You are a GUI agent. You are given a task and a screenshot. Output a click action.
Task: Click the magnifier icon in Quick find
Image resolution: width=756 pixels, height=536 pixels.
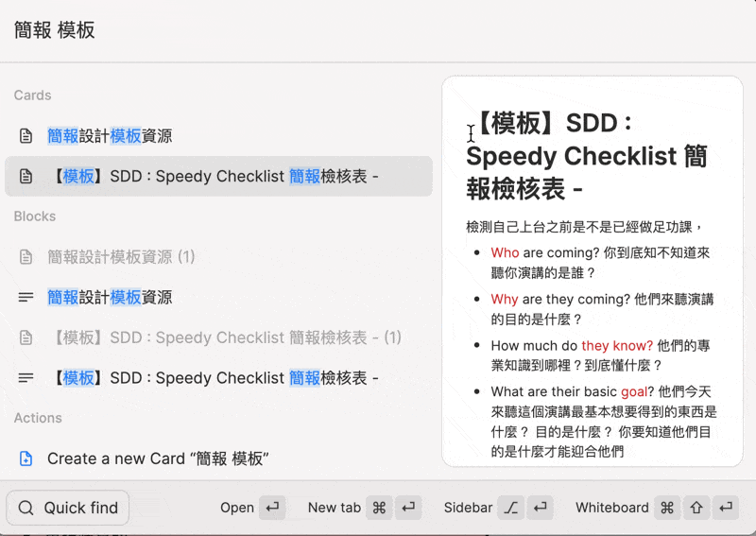coord(26,508)
